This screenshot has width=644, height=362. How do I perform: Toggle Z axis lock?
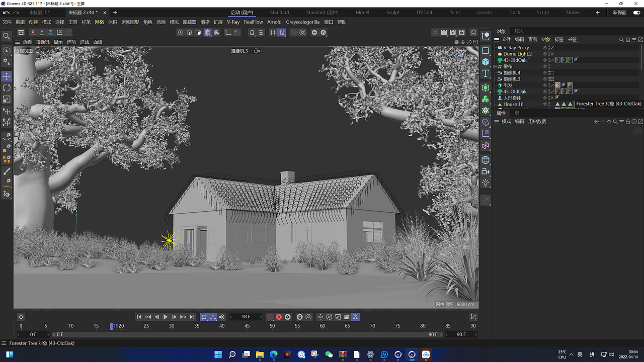tap(50, 32)
